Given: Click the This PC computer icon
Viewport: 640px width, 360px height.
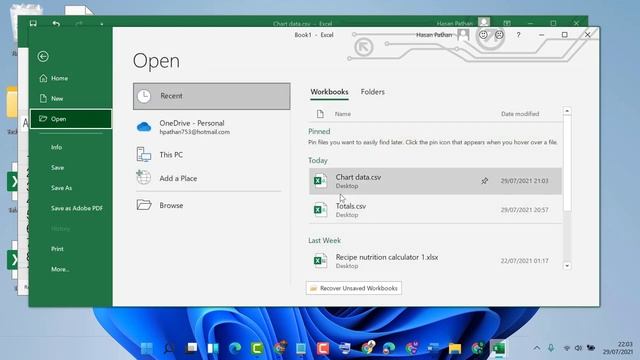Looking at the screenshot, I should pyautogui.click(x=144, y=155).
